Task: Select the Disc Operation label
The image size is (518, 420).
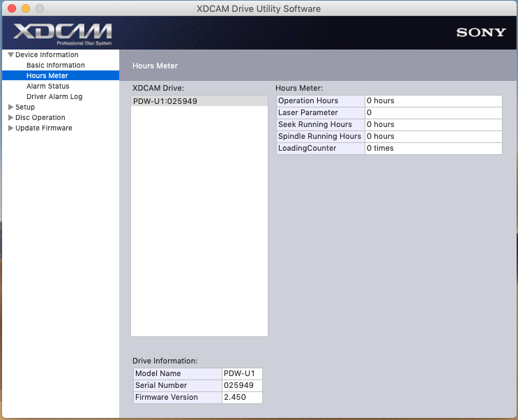Action: 40,118
